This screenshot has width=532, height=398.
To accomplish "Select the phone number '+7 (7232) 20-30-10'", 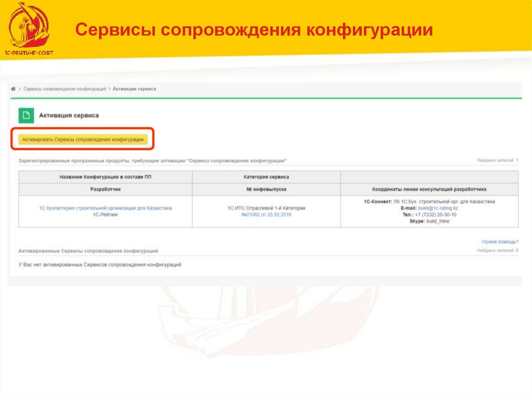I will point(436,215).
